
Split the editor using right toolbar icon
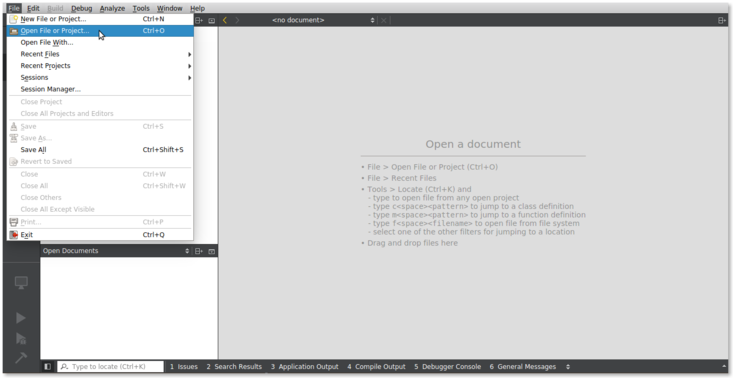pos(722,20)
